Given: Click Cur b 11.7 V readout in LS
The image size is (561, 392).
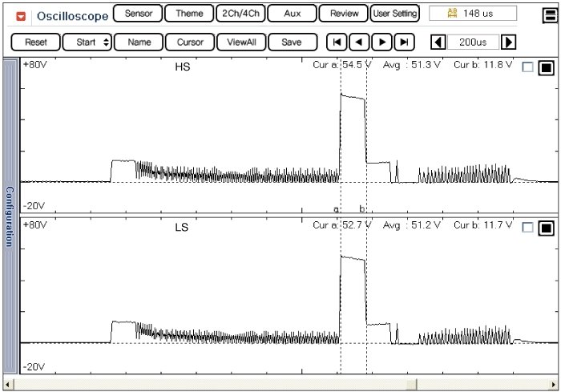Looking at the screenshot, I should (483, 225).
